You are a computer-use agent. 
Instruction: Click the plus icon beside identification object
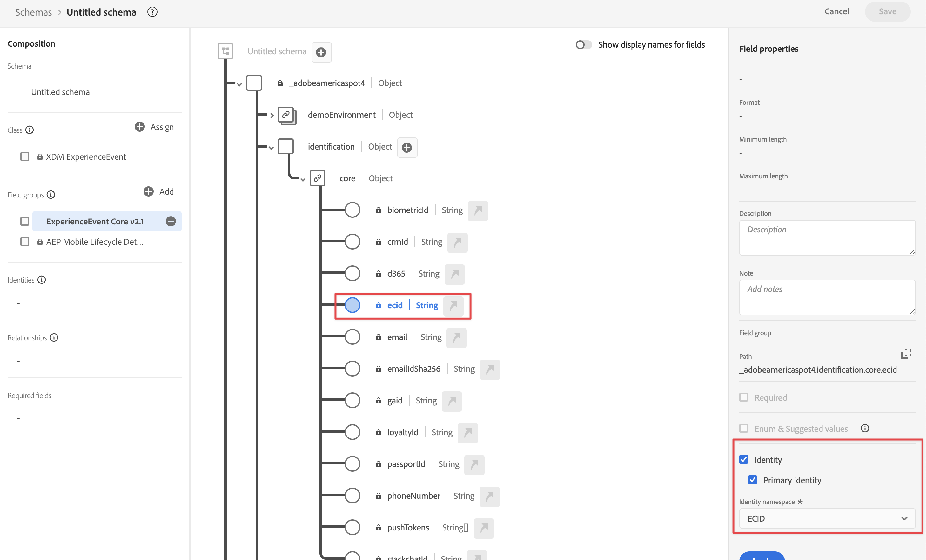point(407,148)
